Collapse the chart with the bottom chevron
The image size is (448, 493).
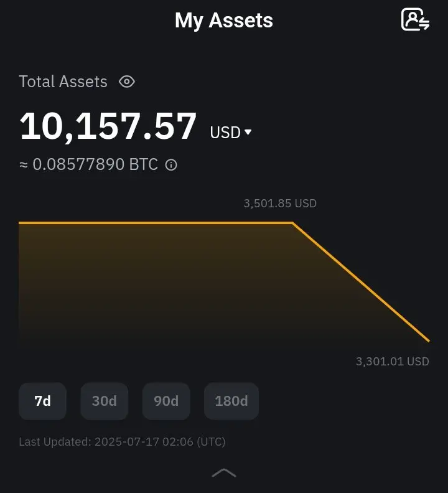[x=224, y=472]
